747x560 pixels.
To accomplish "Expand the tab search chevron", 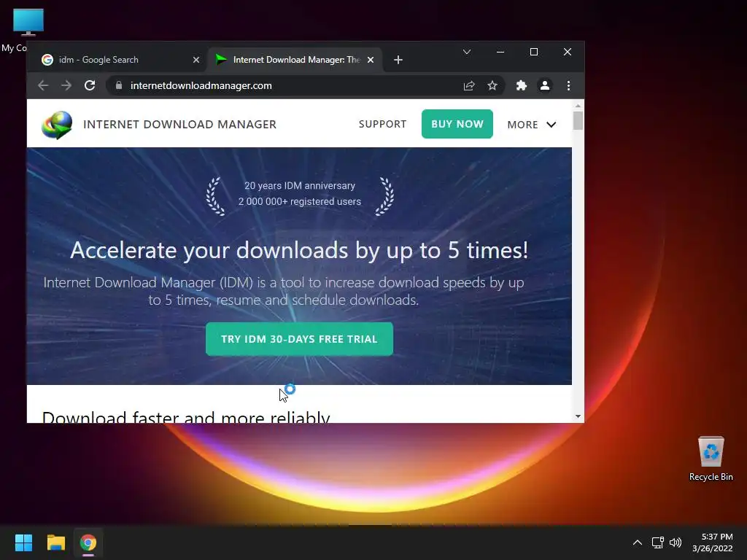I will 467,52.
